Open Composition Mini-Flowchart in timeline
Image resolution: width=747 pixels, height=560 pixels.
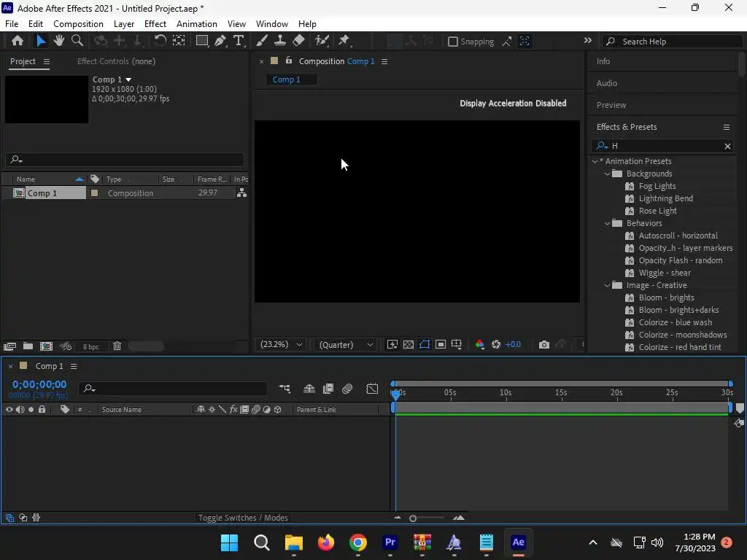[x=285, y=389]
